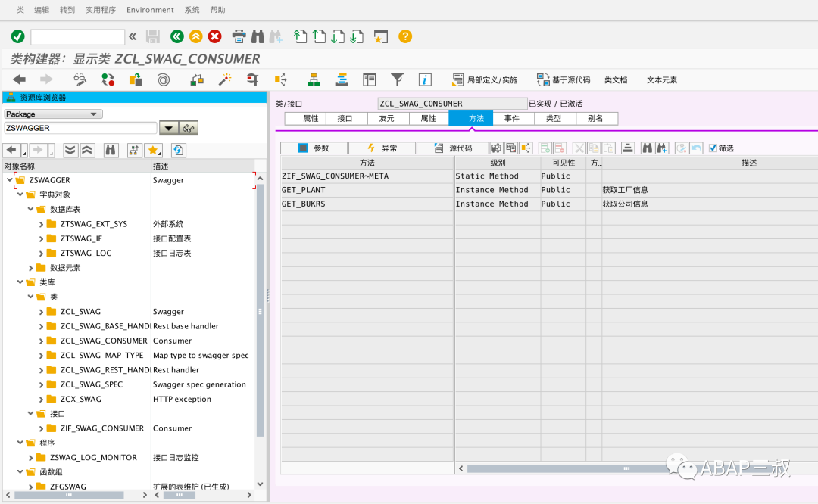
Task: Click the Display/Change glasses-pencil icon
Action: [80, 79]
